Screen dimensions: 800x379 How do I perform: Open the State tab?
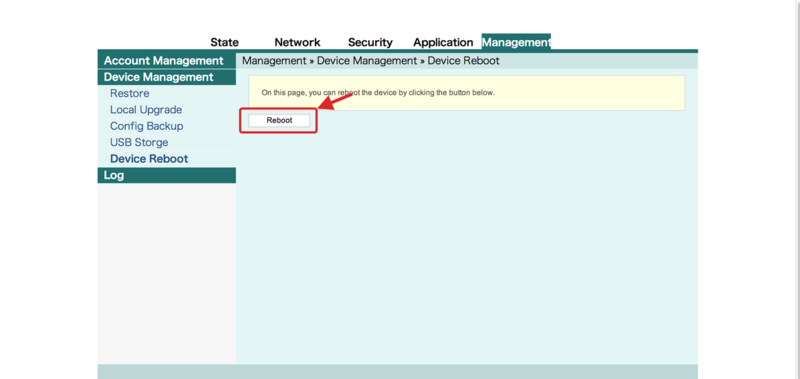pos(224,42)
